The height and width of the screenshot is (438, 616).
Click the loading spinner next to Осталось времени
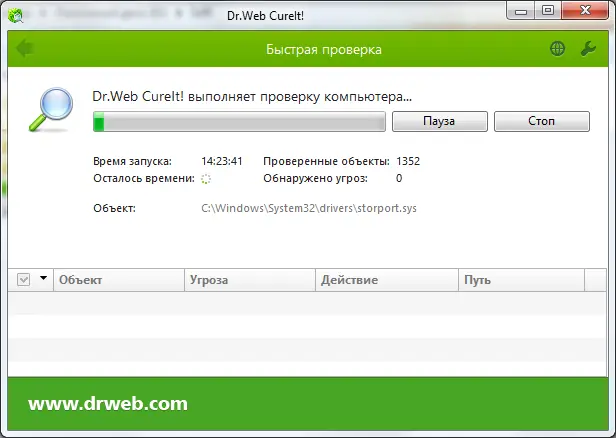coord(206,179)
